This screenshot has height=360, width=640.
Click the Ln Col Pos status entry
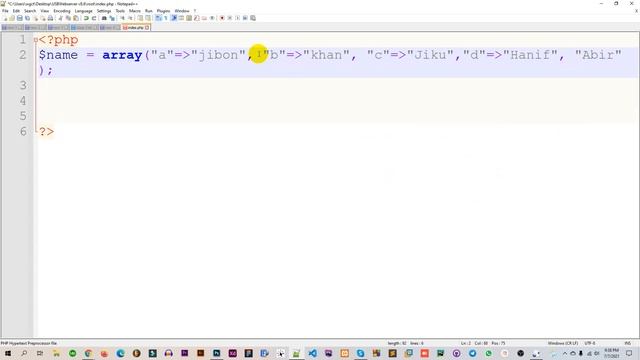483,343
